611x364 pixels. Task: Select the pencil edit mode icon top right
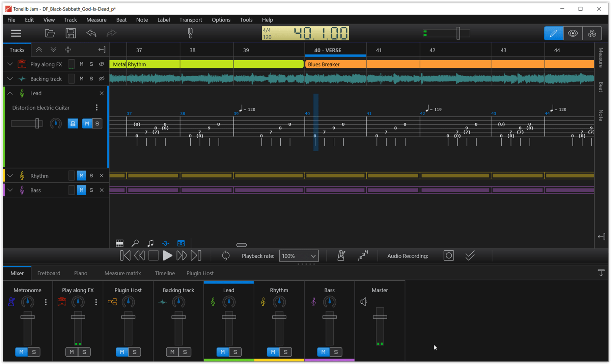coord(553,33)
